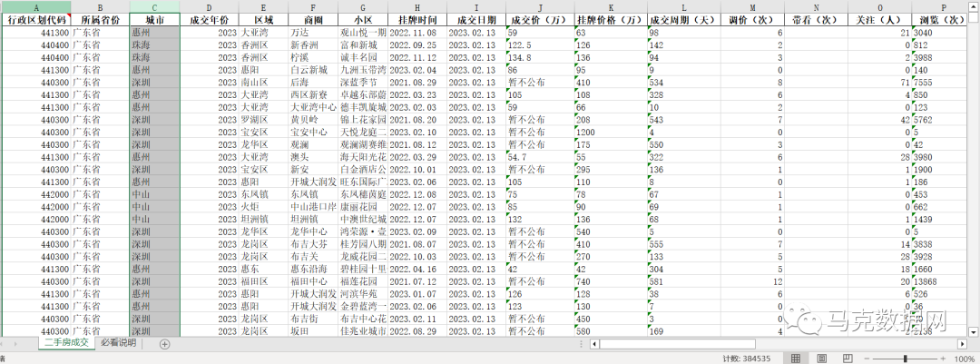Screen dimensions: 980x364
Task: Click the horizontal scrollbar right arrow
Action: [962, 344]
